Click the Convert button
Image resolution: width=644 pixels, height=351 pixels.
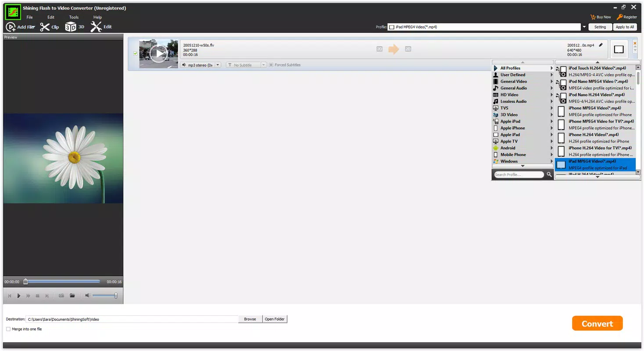coord(597,323)
